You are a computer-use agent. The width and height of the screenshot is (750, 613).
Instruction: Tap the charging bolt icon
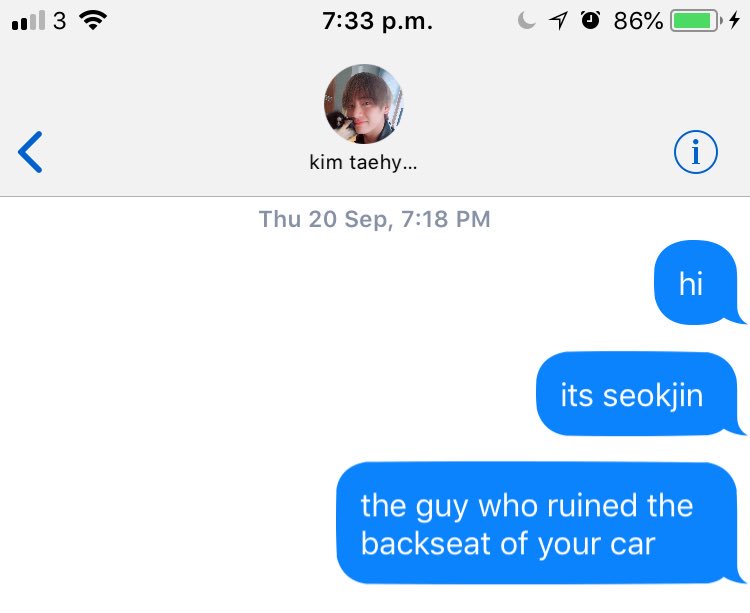pyautogui.click(x=735, y=20)
